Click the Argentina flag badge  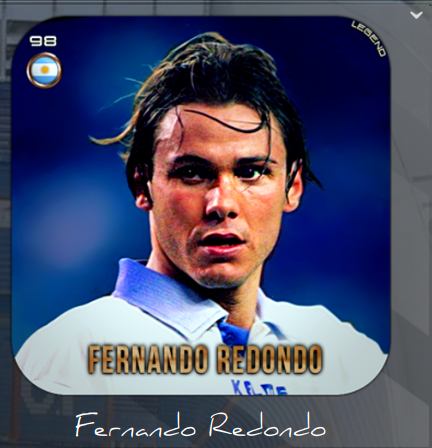pyautogui.click(x=44, y=70)
